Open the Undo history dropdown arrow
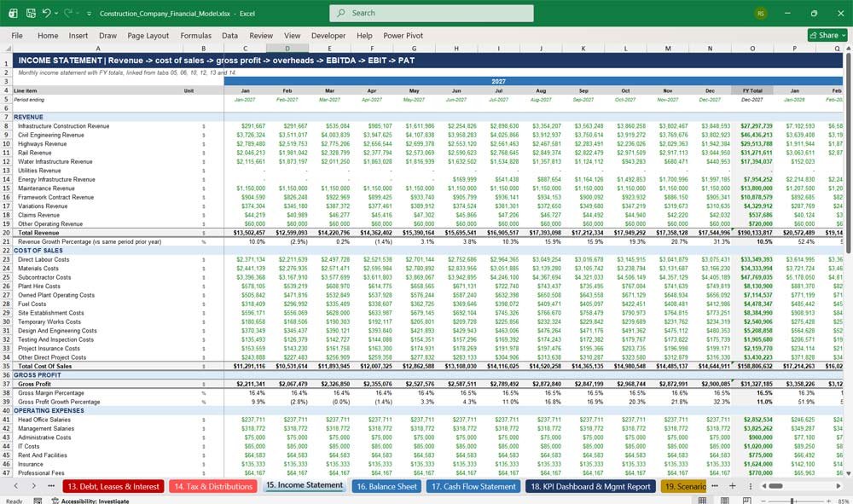The image size is (853, 504). click(56, 13)
